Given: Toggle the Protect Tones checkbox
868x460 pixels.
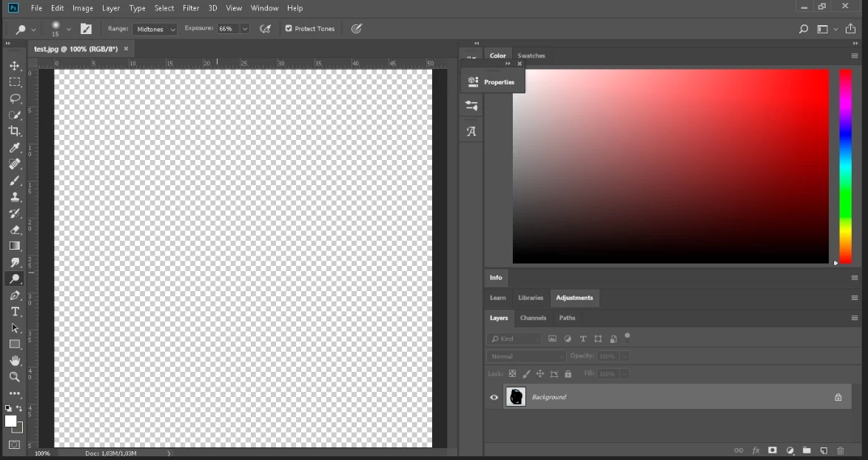Looking at the screenshot, I should click(289, 28).
